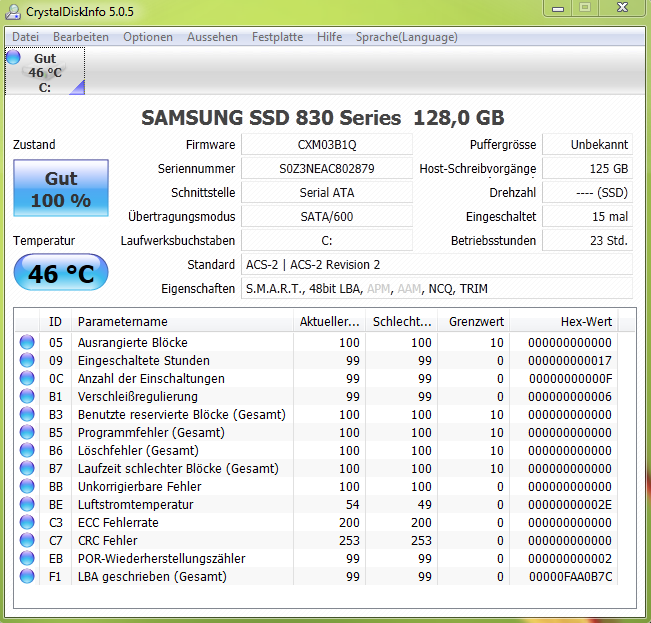Click the Betriebsstunden value 23 Std.

[587, 240]
